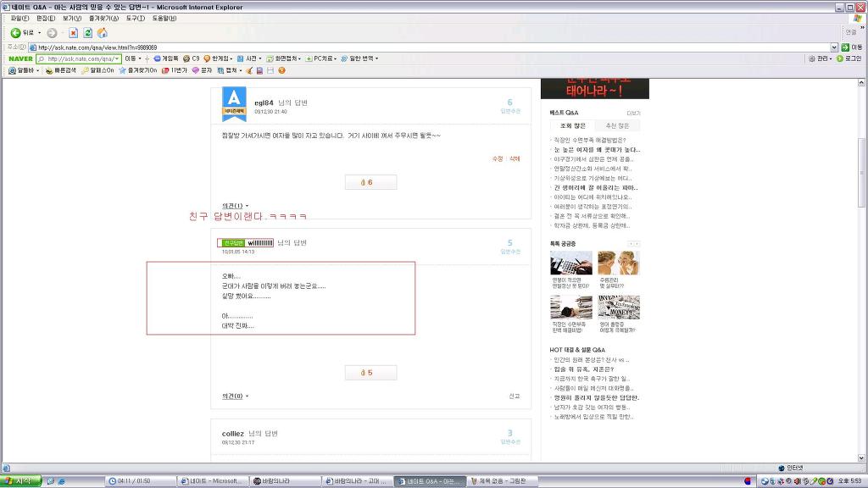Click 삭제 on egl84's answer
This screenshot has height=488, width=868.
(x=515, y=158)
